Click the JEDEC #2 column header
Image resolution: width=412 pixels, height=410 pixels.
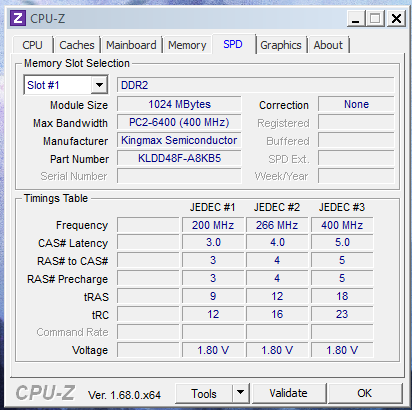[277, 207]
